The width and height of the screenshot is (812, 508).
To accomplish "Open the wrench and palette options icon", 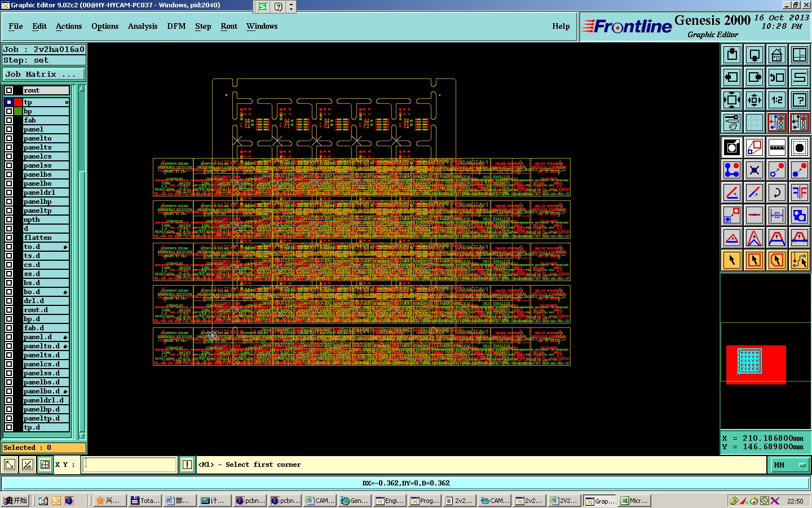I will [x=732, y=122].
